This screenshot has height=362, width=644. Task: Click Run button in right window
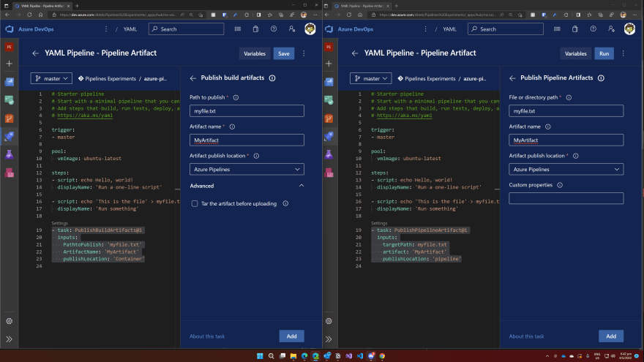(x=604, y=53)
